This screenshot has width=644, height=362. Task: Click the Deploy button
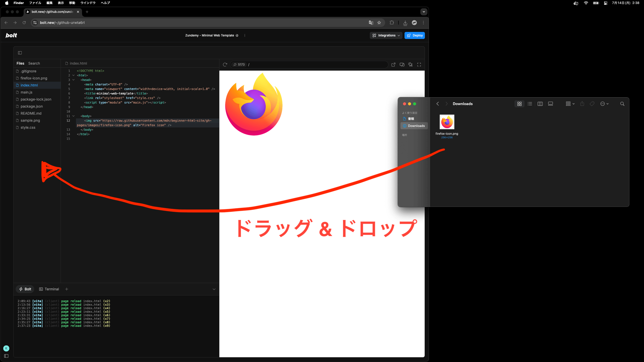(x=415, y=35)
